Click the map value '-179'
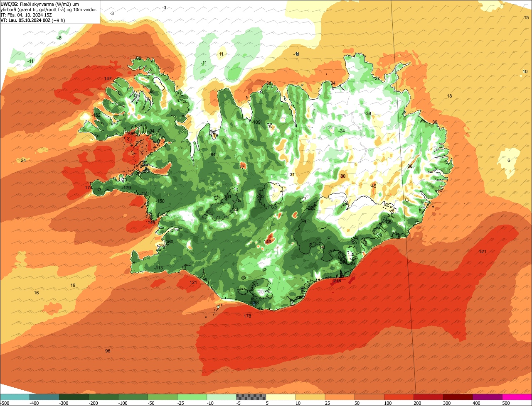The width and height of the screenshot is (532, 406). click(x=126, y=188)
